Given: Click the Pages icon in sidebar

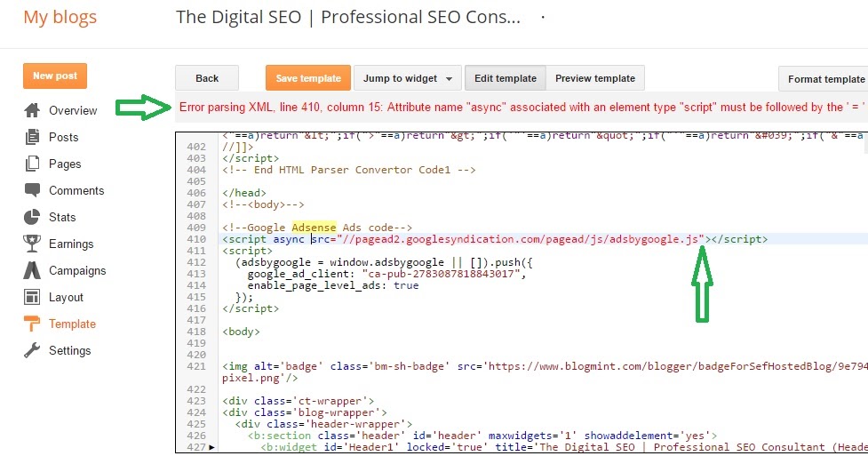Looking at the screenshot, I should pyautogui.click(x=32, y=164).
